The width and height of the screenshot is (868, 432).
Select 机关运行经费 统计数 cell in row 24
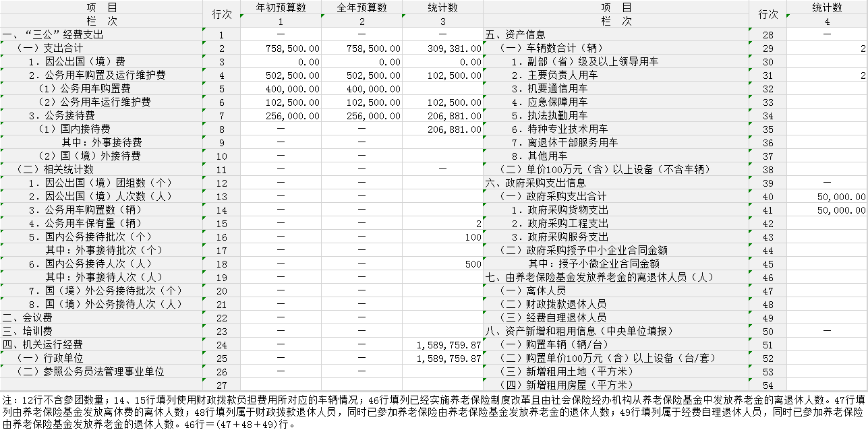tap(442, 345)
